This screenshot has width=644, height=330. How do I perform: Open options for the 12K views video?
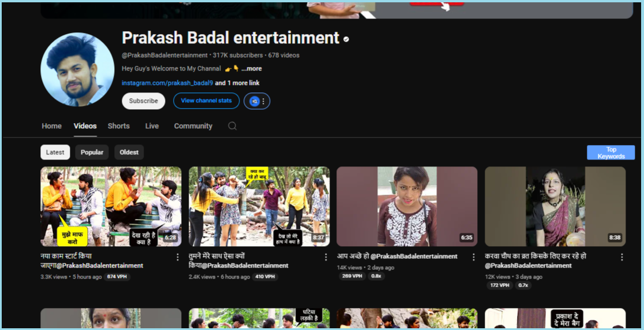point(622,257)
